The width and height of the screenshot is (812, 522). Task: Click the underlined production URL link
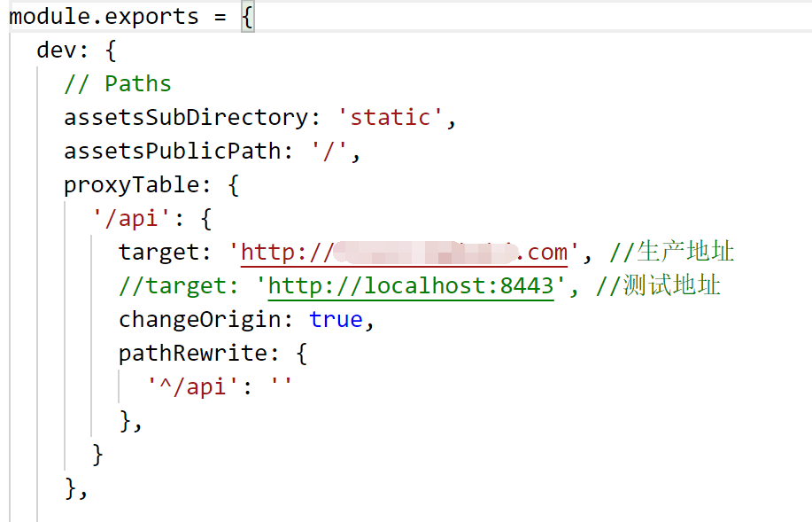[x=403, y=252]
